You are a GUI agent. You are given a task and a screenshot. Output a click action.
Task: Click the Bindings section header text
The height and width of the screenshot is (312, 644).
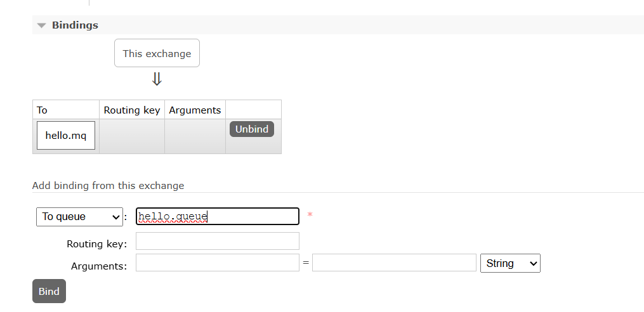(x=75, y=25)
